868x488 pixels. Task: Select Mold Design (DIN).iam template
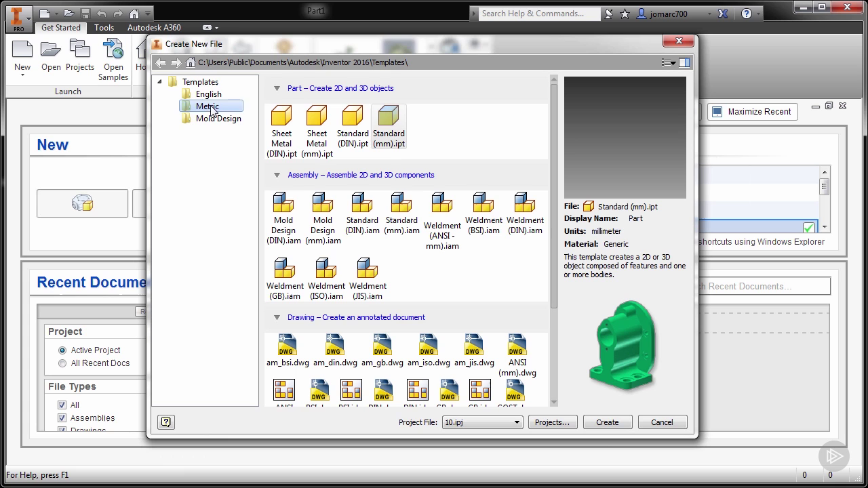pyautogui.click(x=283, y=218)
